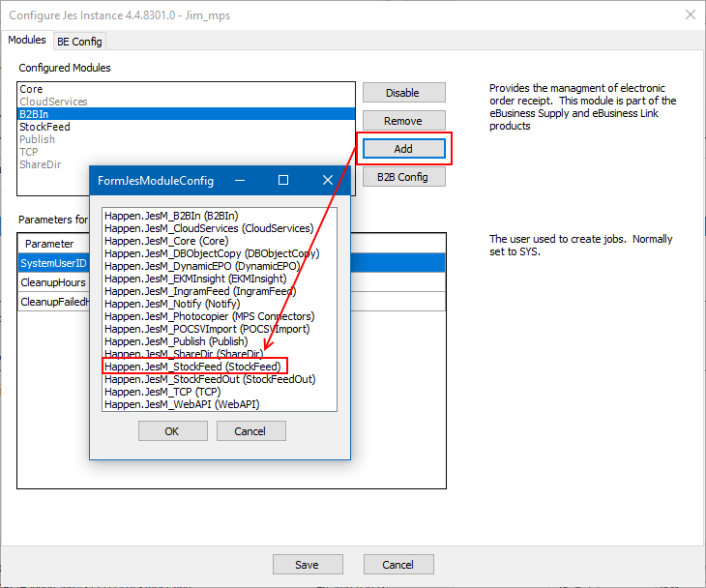Select StockFeed in Configured Modules list
The width and height of the screenshot is (706, 588).
pyautogui.click(x=44, y=127)
